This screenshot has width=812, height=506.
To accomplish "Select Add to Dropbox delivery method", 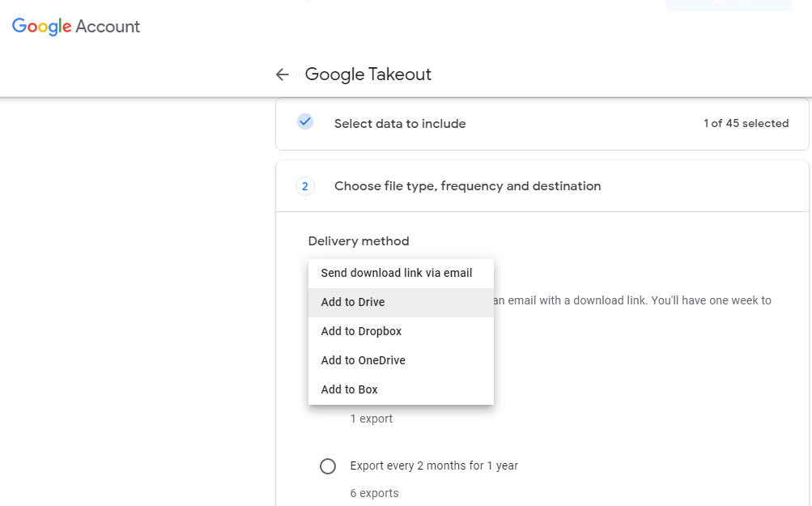I will point(401,331).
